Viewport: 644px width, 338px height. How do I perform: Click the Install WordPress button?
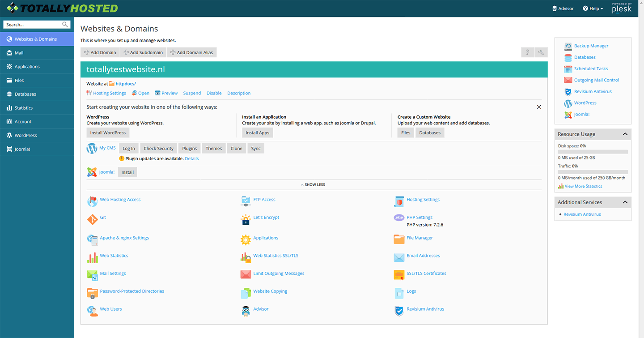coord(108,133)
